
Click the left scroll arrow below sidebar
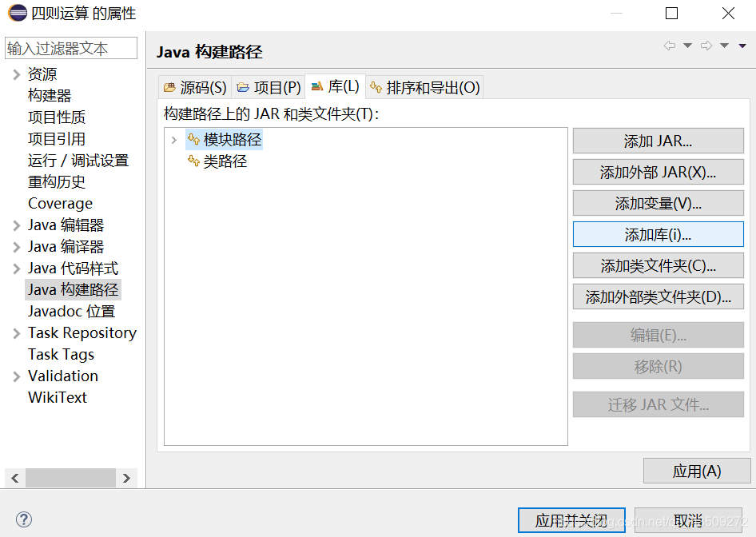[14, 478]
